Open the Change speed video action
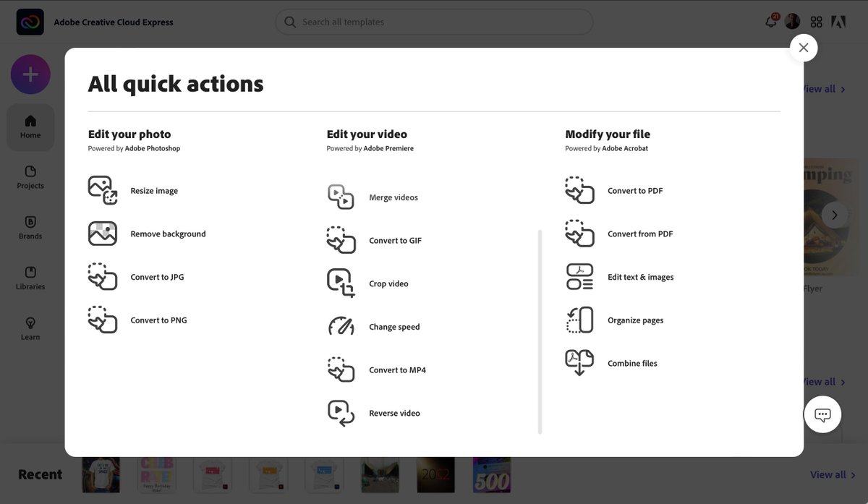This screenshot has width=868, height=504. tap(394, 326)
